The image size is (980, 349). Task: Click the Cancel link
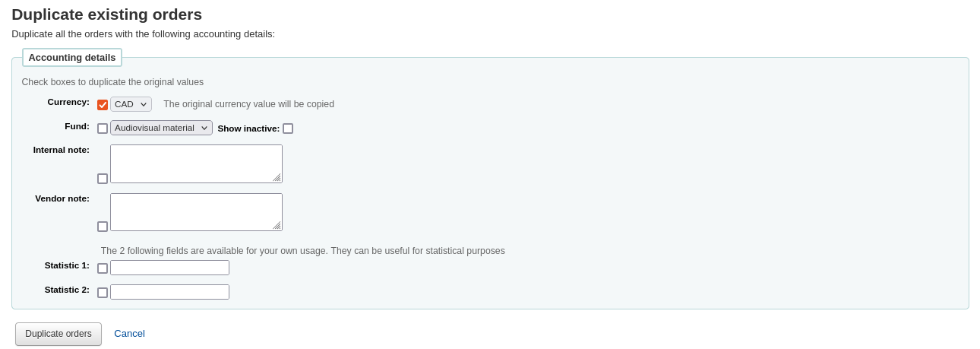click(x=129, y=333)
